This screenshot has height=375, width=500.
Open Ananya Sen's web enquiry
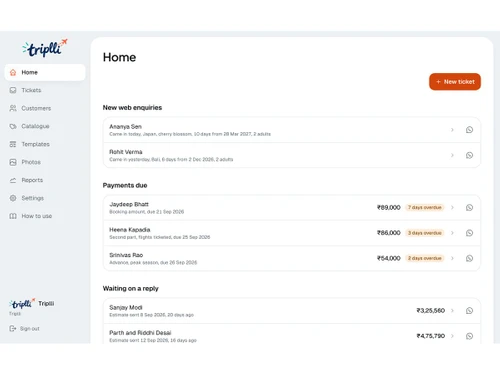(292, 130)
